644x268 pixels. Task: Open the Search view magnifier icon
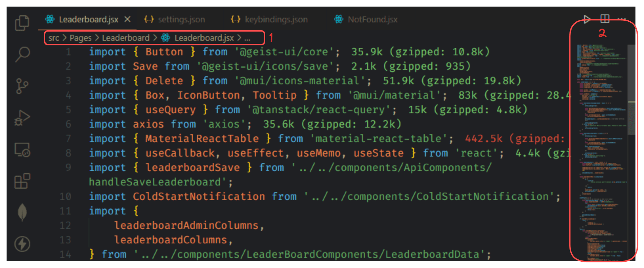[x=22, y=54]
